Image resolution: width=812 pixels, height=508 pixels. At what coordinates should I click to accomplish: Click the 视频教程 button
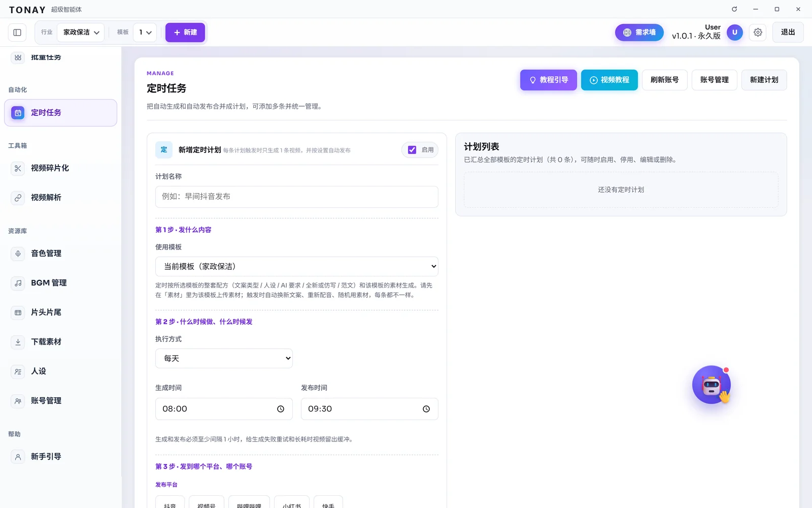tap(609, 80)
